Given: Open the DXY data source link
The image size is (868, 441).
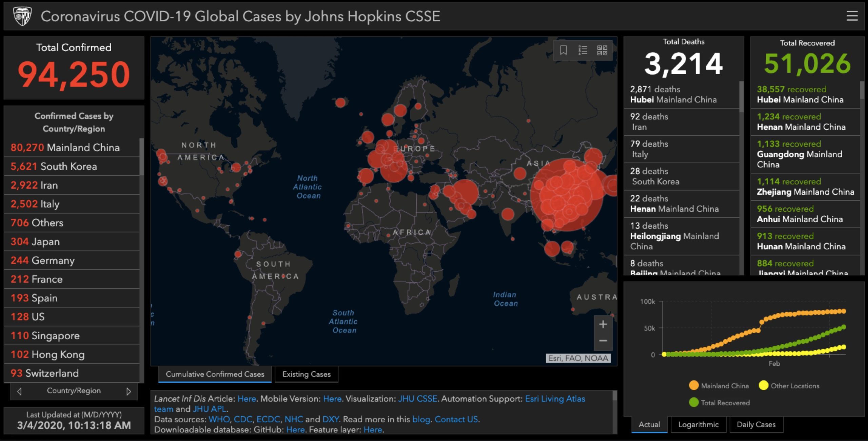Looking at the screenshot, I should click(331, 419).
